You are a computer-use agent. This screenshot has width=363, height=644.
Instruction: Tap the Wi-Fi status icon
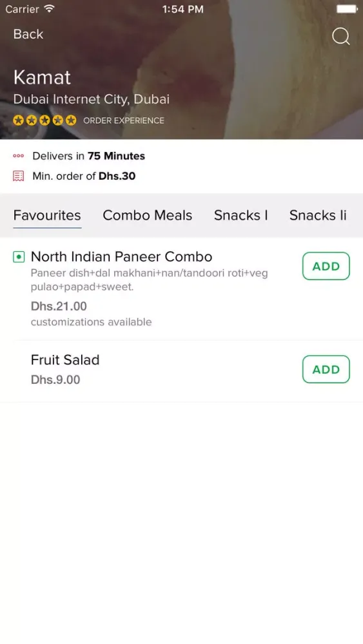click(50, 8)
